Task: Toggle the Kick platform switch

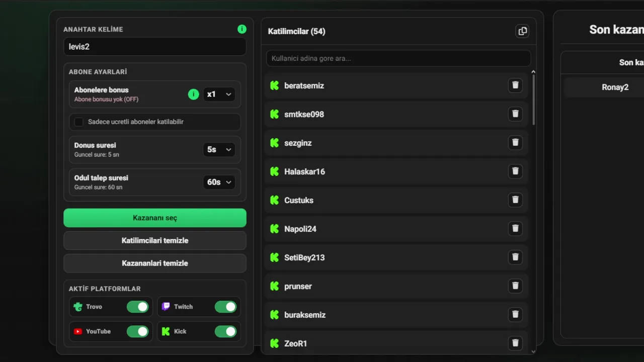Action: [x=225, y=331]
